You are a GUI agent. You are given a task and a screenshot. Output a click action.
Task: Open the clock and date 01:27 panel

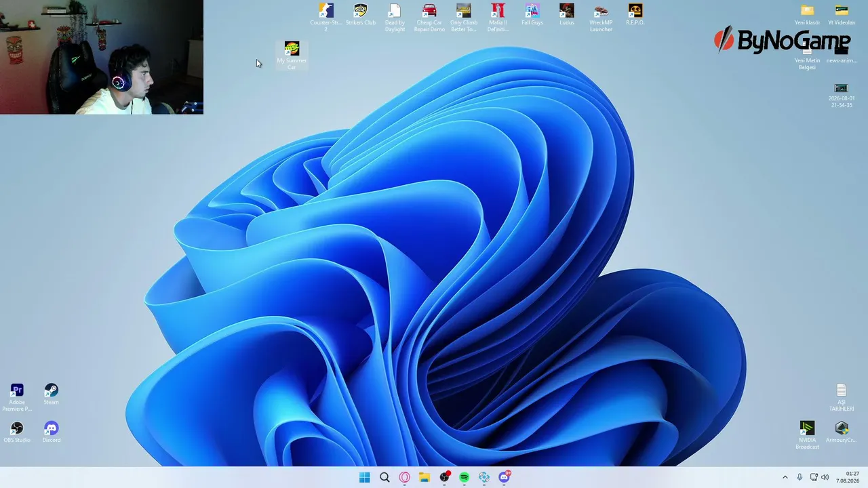pos(848,477)
